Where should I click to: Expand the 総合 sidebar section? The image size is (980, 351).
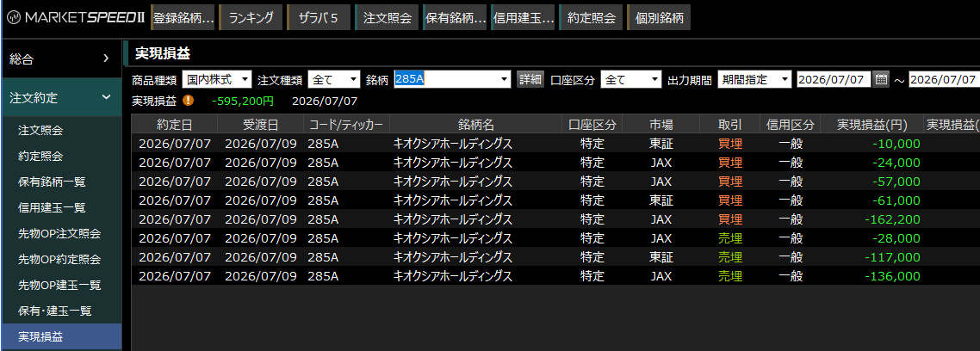61,58
